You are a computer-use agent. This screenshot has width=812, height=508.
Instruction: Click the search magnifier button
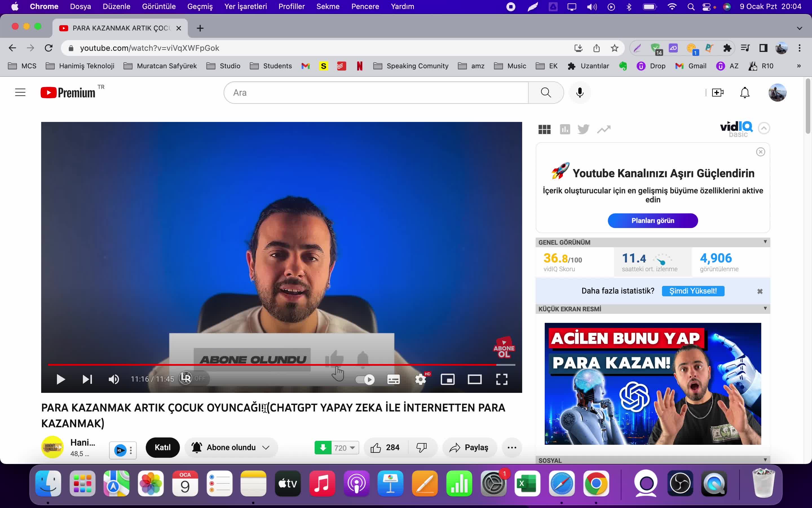coord(546,92)
